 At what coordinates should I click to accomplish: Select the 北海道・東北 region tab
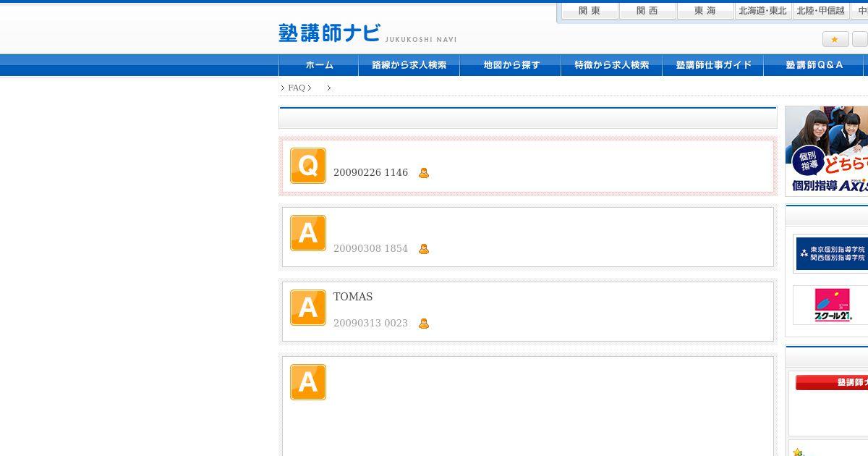763,11
